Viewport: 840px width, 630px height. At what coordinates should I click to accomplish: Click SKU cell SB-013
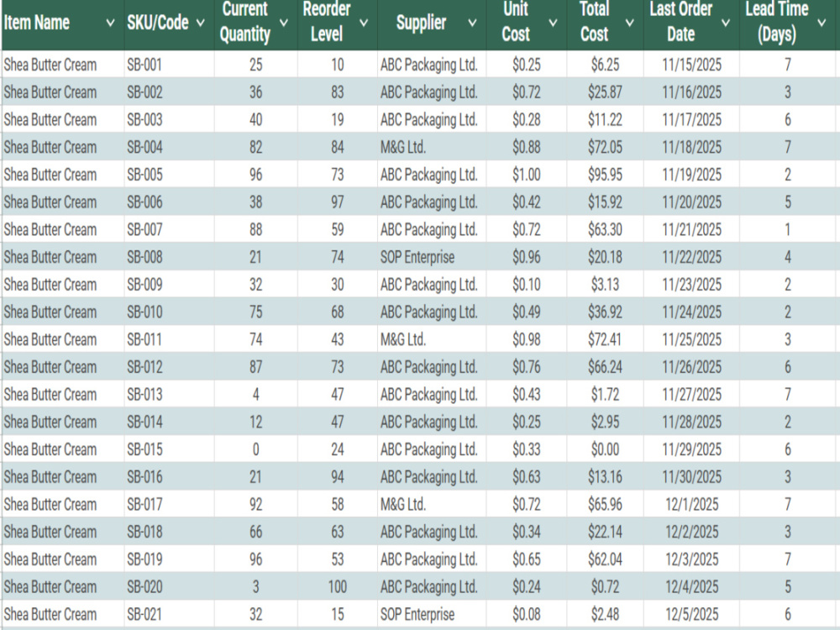[170, 395]
